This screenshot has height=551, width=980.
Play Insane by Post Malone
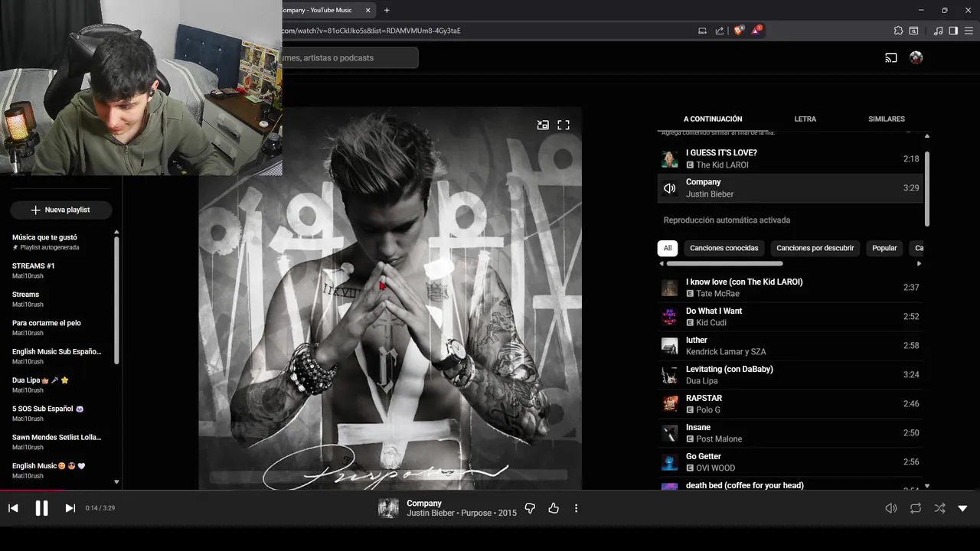[x=790, y=433]
